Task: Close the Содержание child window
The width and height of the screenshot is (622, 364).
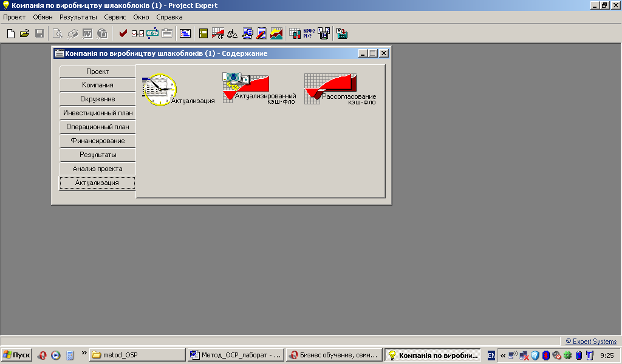Action: click(384, 53)
